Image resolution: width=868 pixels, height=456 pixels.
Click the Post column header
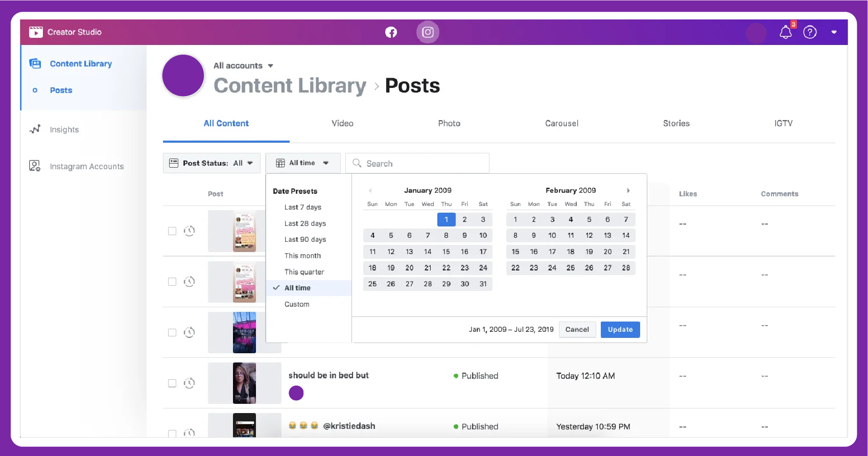(x=216, y=194)
